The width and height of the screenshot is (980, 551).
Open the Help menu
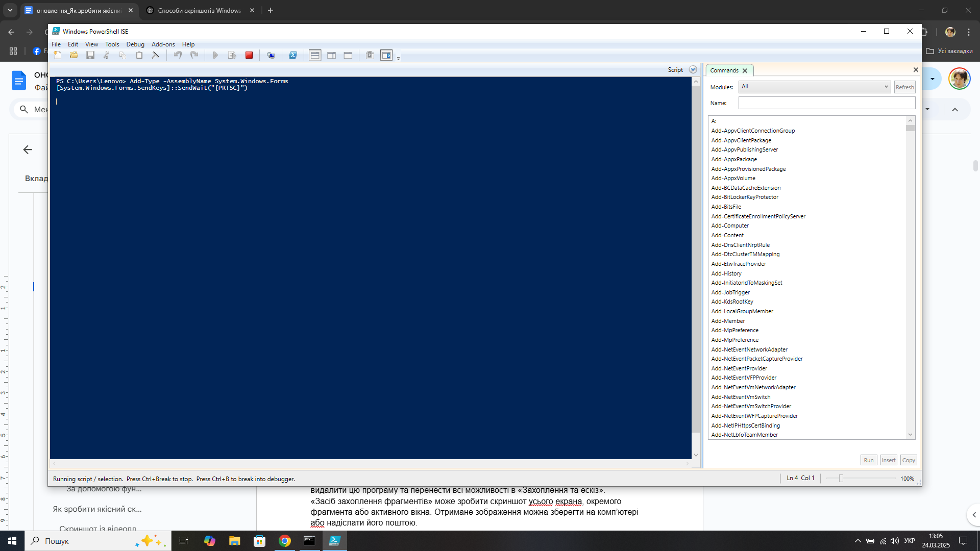[x=188, y=44]
